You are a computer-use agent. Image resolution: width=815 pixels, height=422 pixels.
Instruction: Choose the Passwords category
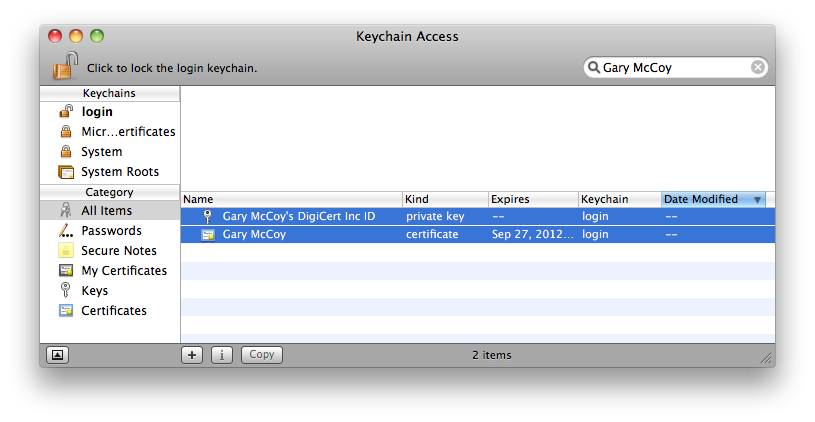point(111,231)
